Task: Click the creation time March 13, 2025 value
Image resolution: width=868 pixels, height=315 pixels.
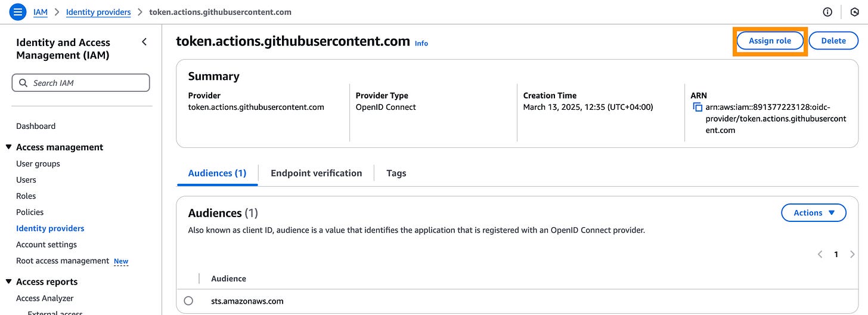Action: [x=588, y=107]
